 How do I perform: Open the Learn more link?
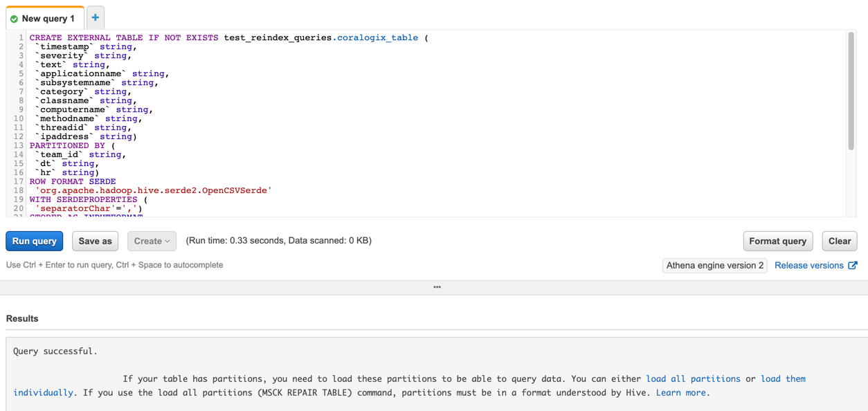click(x=681, y=392)
